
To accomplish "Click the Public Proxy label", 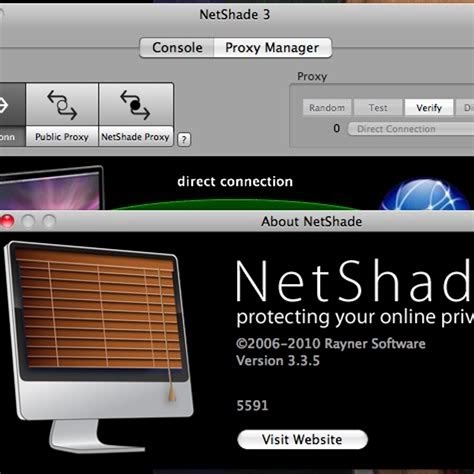I will tap(62, 137).
